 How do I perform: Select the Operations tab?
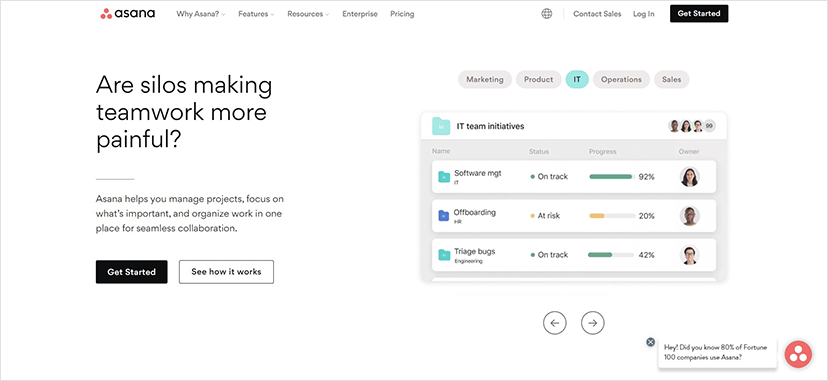point(622,80)
